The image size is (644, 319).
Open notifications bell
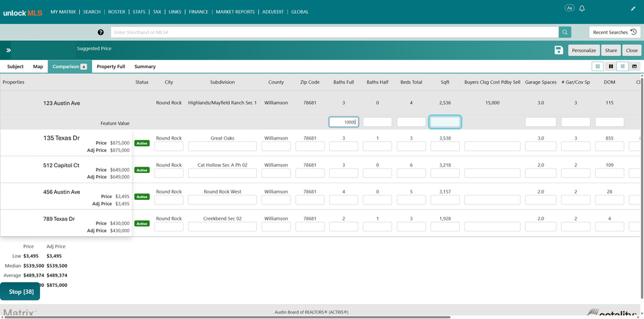click(582, 8)
